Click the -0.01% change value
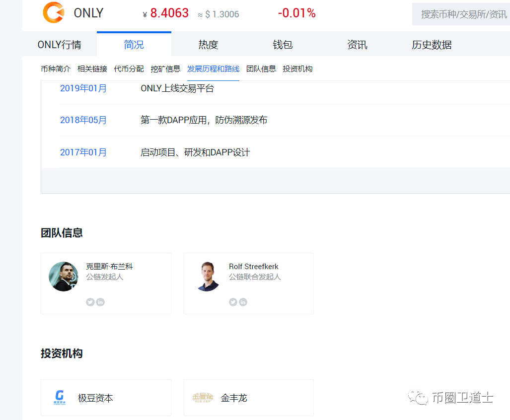The width and height of the screenshot is (510, 420). [x=296, y=13]
